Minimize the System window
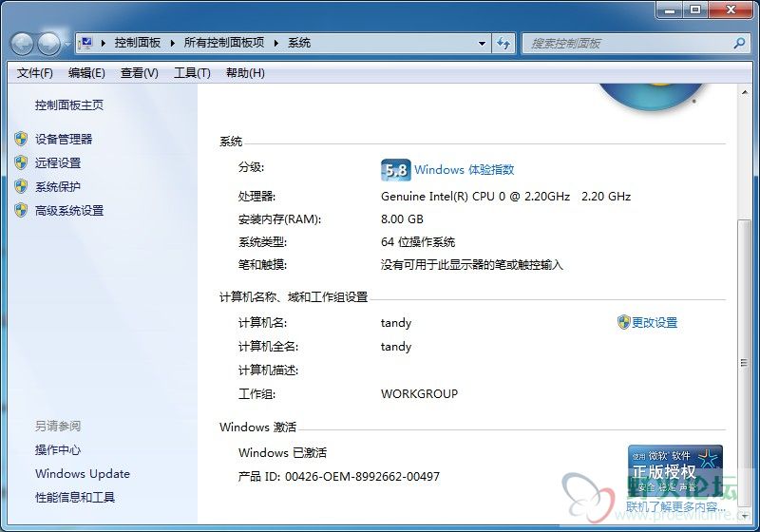This screenshot has width=760, height=532. [671, 9]
